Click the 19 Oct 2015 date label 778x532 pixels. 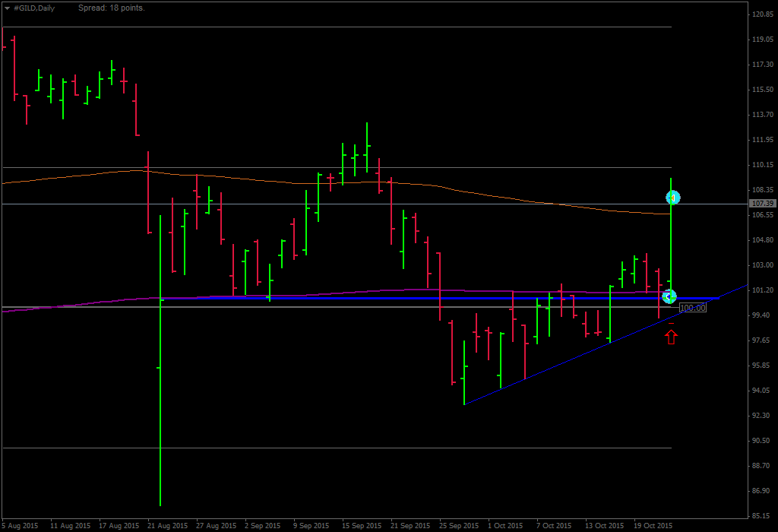coord(653,526)
